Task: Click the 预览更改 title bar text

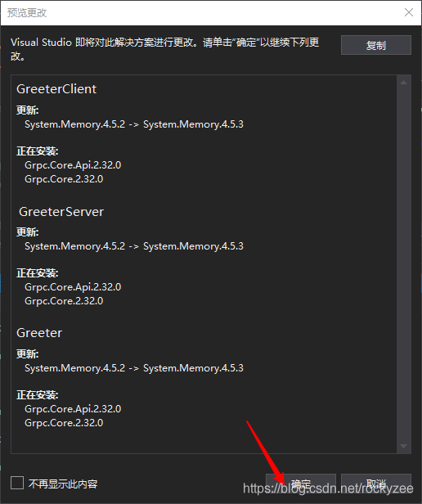Action: coord(27,13)
